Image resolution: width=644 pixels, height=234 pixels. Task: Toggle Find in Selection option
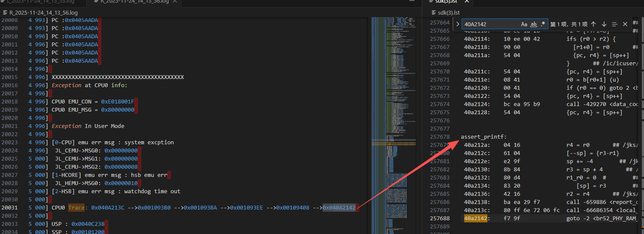(614, 24)
